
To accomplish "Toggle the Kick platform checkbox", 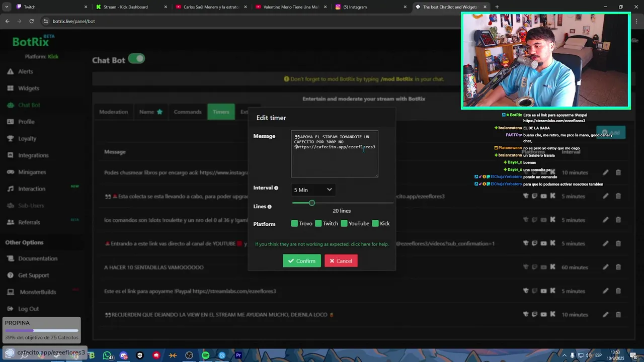I will pyautogui.click(x=375, y=223).
